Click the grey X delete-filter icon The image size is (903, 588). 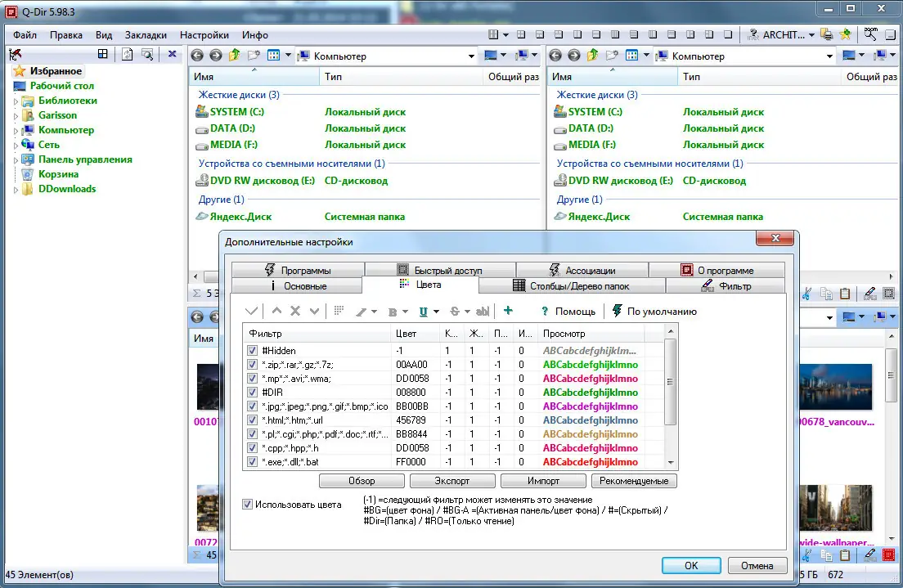pyautogui.click(x=295, y=311)
